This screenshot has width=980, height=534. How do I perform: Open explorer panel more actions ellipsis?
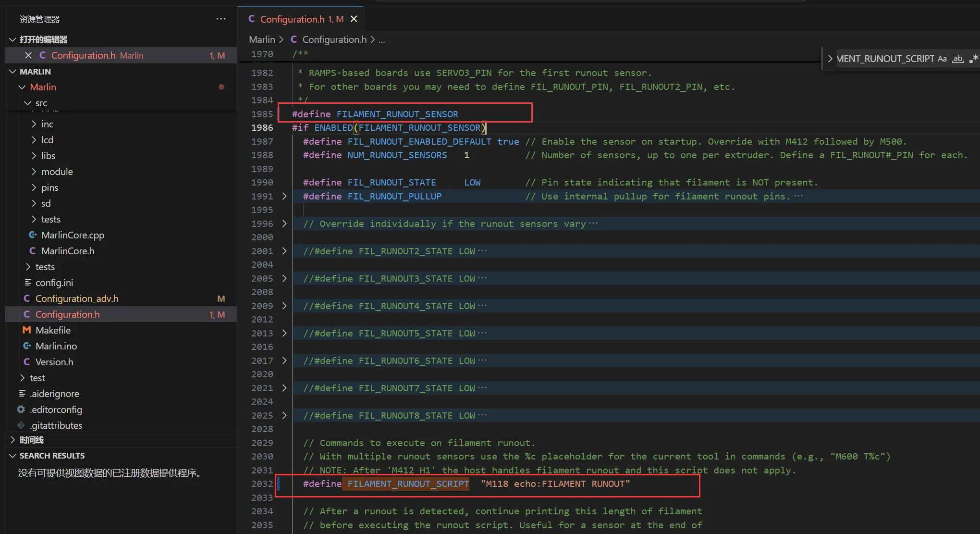[221, 19]
